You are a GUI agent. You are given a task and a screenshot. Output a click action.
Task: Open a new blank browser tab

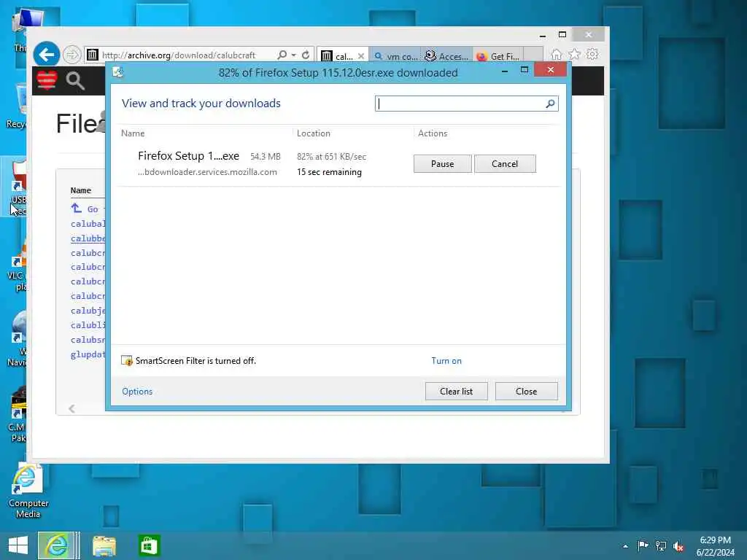coord(533,55)
